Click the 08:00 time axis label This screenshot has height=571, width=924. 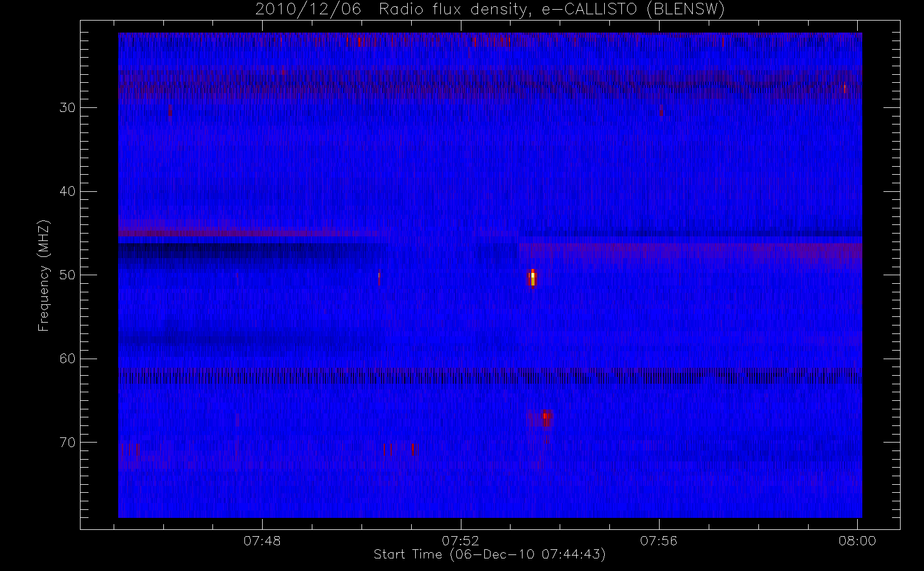[x=857, y=541]
